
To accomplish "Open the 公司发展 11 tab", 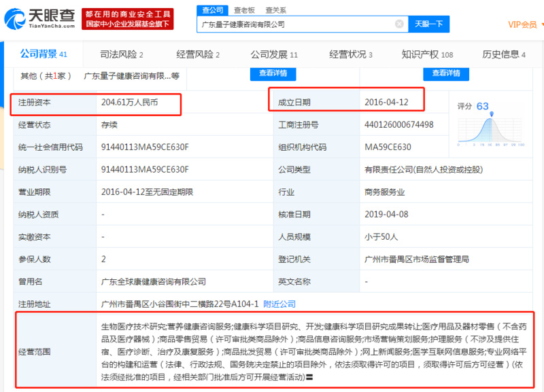I will (x=274, y=54).
